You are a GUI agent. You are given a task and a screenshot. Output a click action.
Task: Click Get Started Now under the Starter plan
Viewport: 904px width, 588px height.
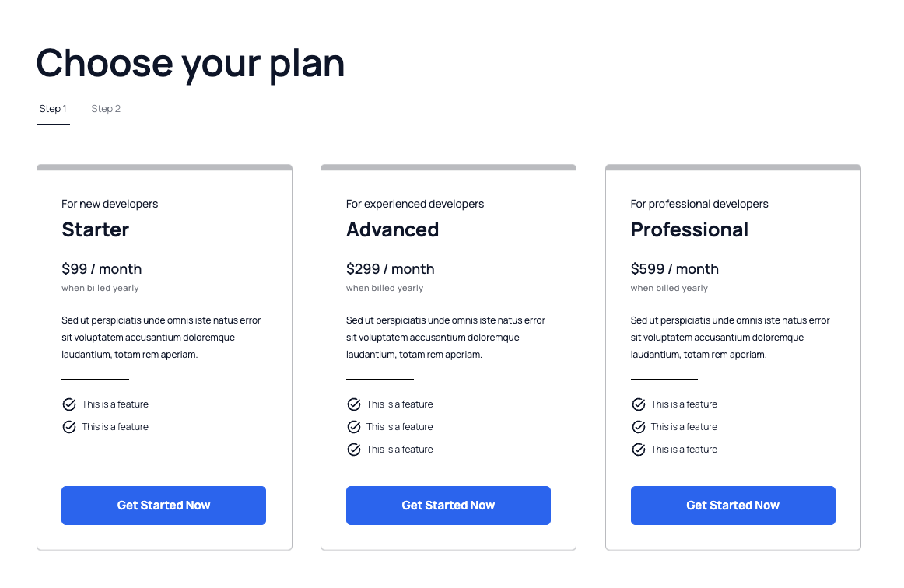tap(163, 505)
